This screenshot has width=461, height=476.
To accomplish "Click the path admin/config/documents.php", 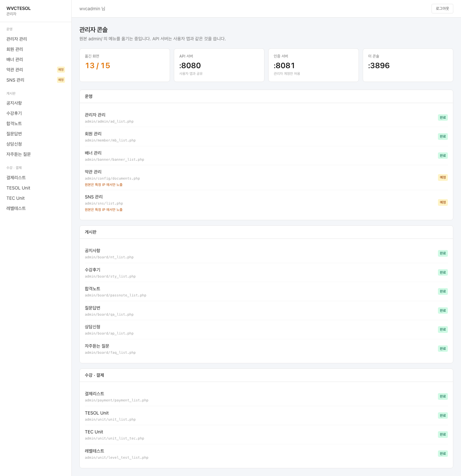I will 112,179.
